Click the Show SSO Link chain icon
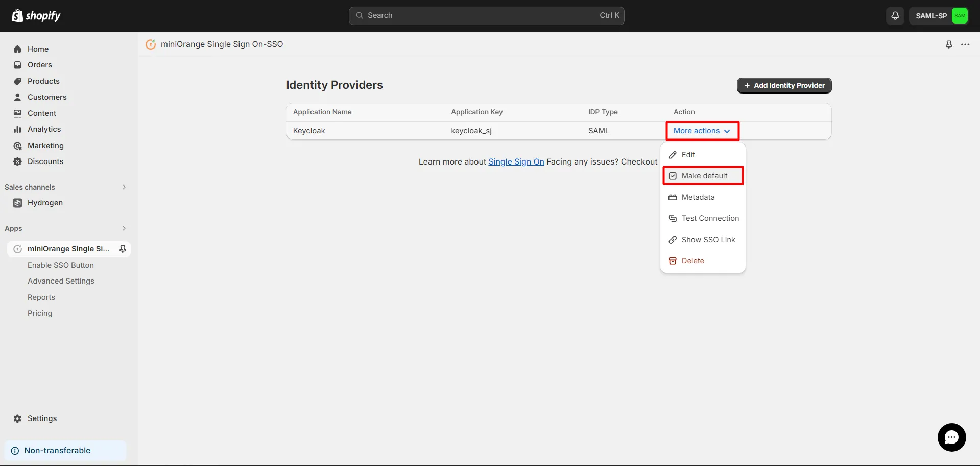Viewport: 980px width, 466px height. [673, 240]
